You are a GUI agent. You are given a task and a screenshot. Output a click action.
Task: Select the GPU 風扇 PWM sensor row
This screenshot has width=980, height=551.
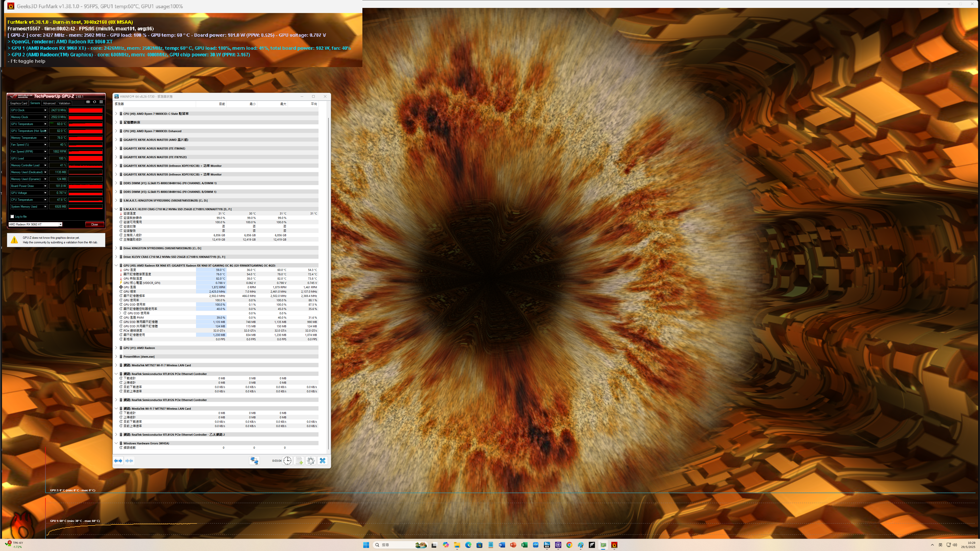[x=219, y=318]
